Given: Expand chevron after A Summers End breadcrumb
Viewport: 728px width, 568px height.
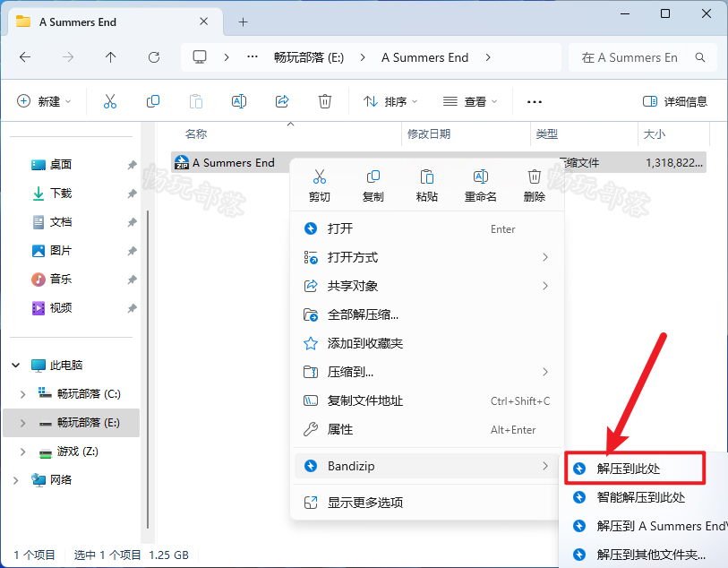Looking at the screenshot, I should 488,57.
